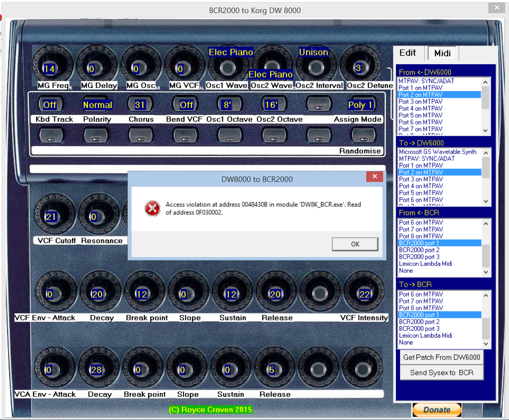Screen dimensions: 509x420
Task: Click Get Patch From DW6000 button
Action: click(x=441, y=357)
